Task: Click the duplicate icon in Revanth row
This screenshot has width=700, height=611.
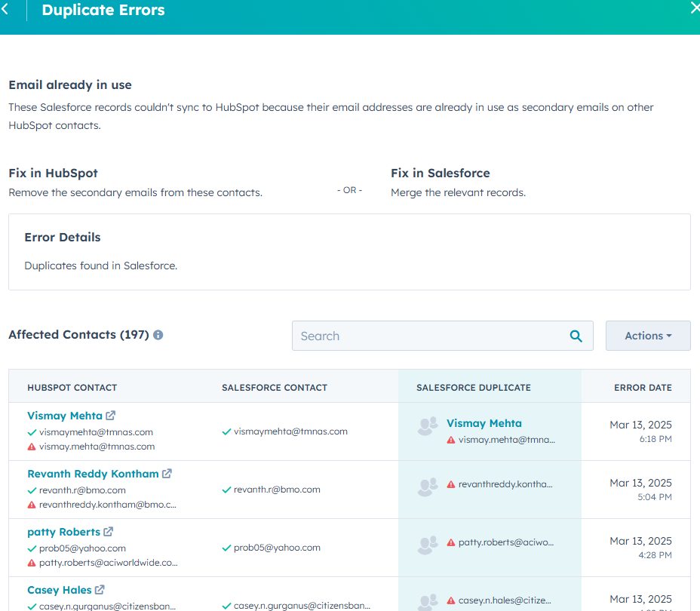Action: point(428,487)
